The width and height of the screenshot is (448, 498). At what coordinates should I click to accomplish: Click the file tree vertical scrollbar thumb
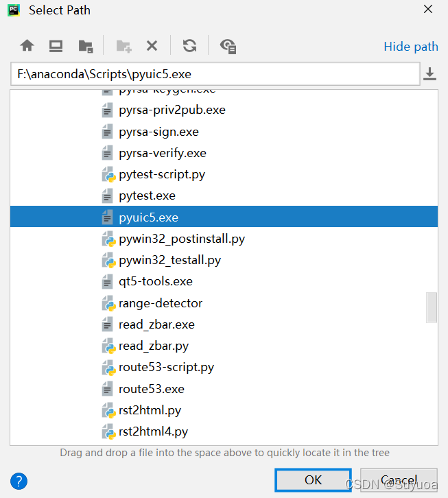[x=432, y=307]
